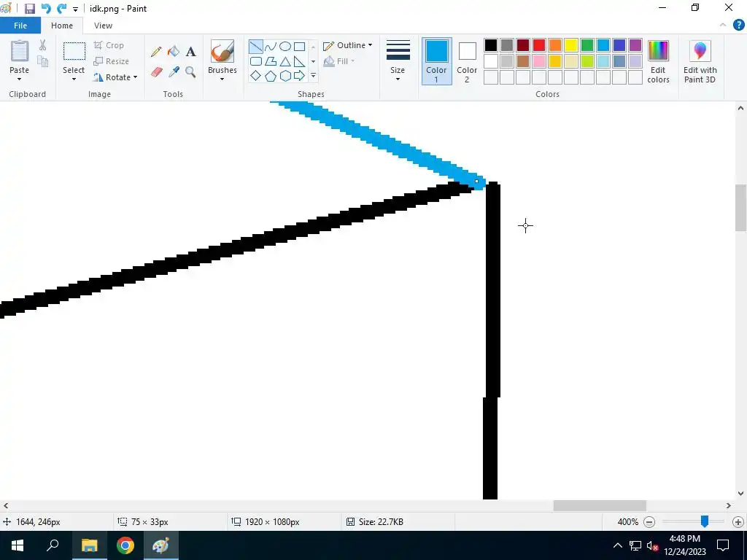
Task: Open Chrome from the taskbar
Action: coord(125,545)
